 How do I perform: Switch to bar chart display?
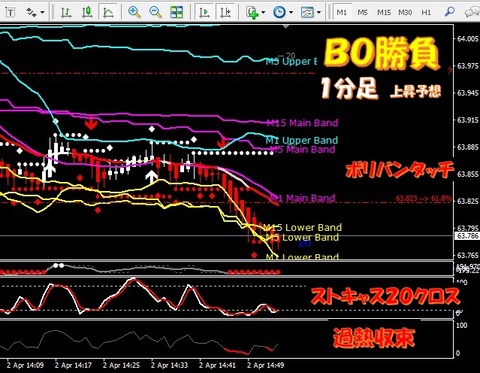(66, 13)
